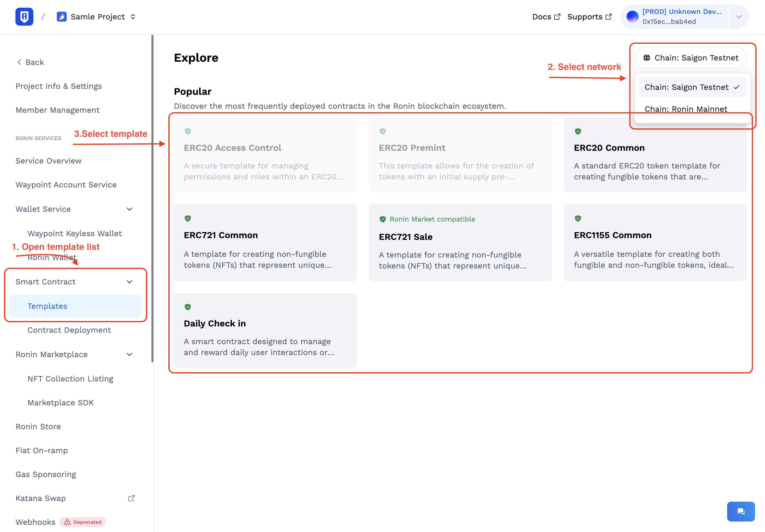Open Member Management
Viewport: 765px width, 532px height.
tap(58, 110)
